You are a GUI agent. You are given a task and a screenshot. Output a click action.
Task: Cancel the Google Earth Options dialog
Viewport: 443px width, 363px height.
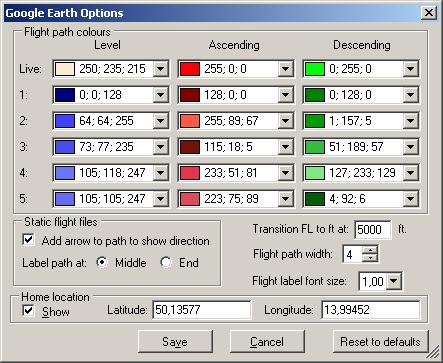(267, 342)
